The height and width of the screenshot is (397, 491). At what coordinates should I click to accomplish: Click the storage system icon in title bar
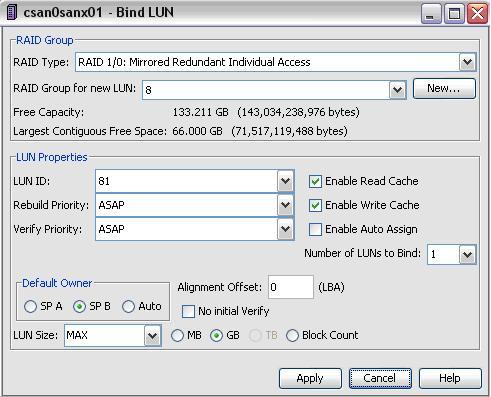pos(11,13)
